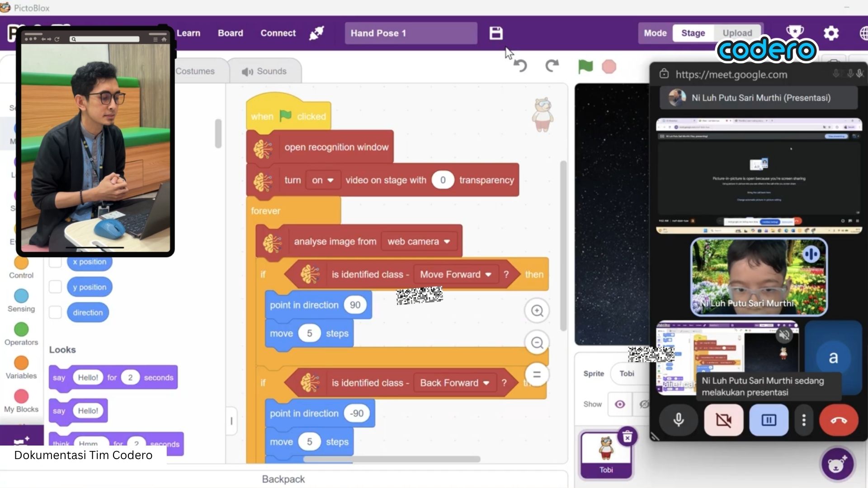Click the stop sign to halt the script
868x488 pixels.
point(609,66)
